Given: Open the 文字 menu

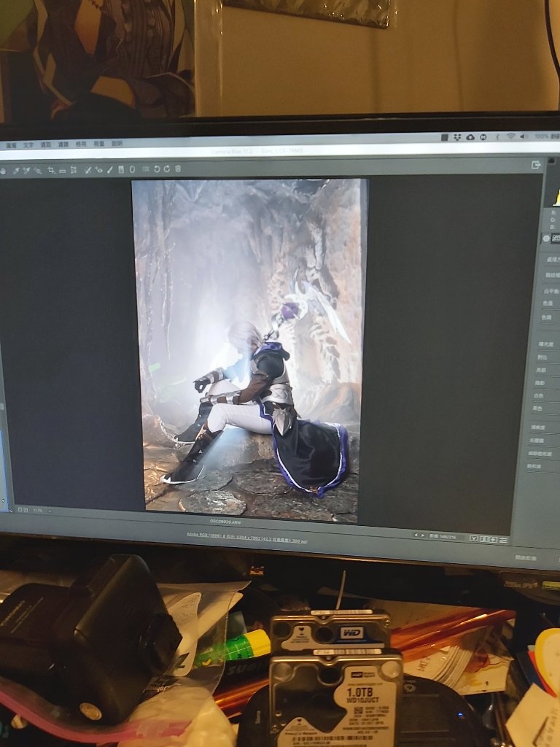Looking at the screenshot, I should pyautogui.click(x=28, y=145).
